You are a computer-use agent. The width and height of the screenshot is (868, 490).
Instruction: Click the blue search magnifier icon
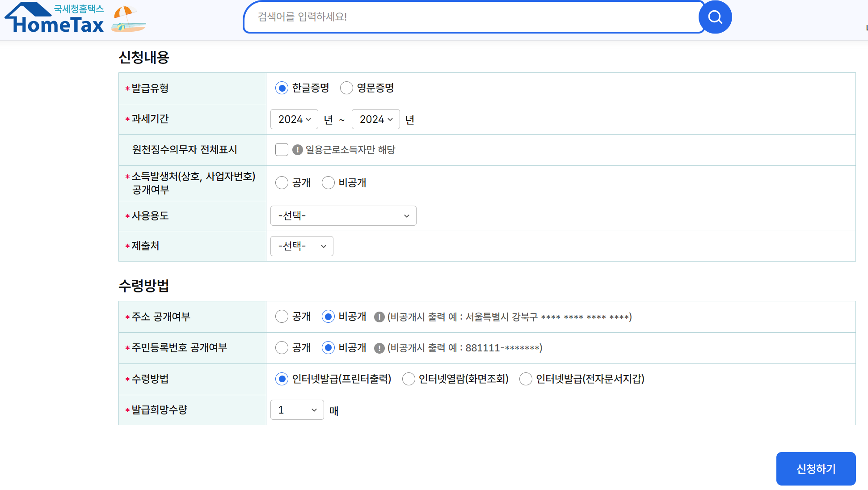tap(715, 17)
